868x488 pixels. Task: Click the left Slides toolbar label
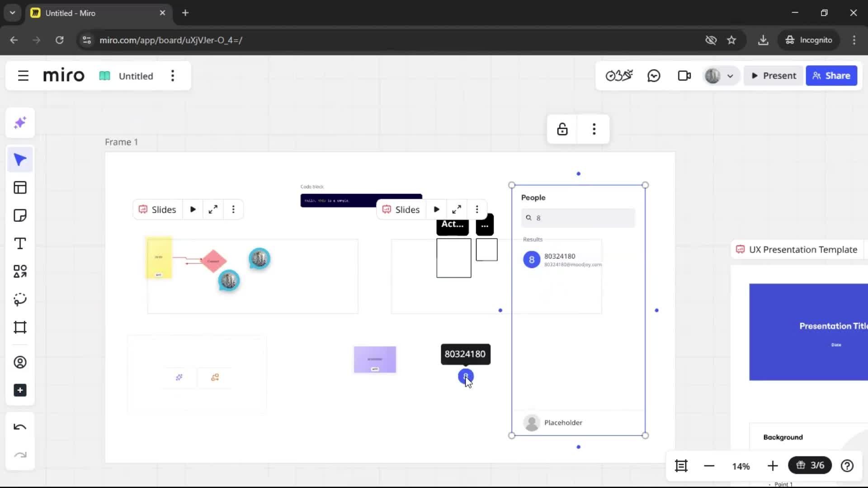[157, 210]
